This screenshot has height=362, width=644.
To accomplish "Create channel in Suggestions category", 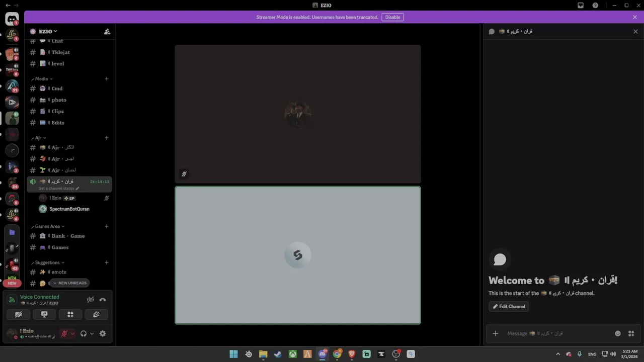I will (107, 262).
